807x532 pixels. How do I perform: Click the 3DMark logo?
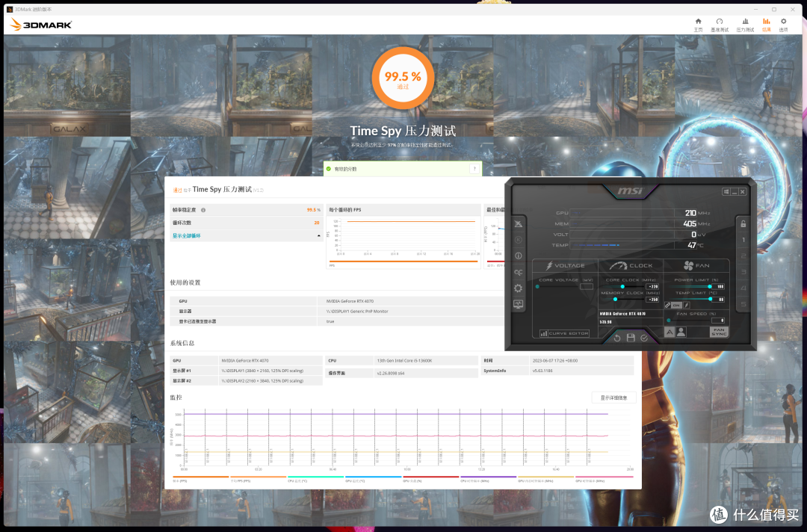click(40, 24)
